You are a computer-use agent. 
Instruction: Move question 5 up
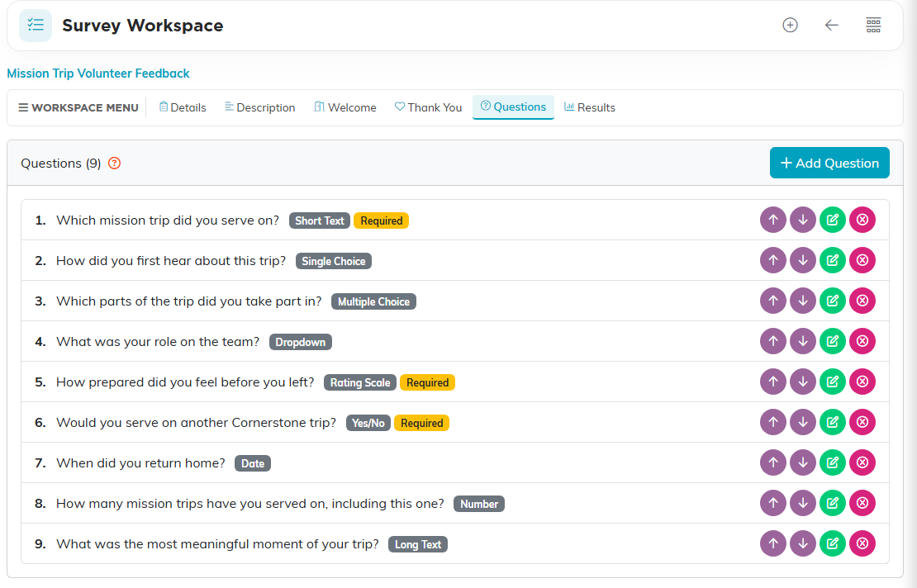[773, 382]
